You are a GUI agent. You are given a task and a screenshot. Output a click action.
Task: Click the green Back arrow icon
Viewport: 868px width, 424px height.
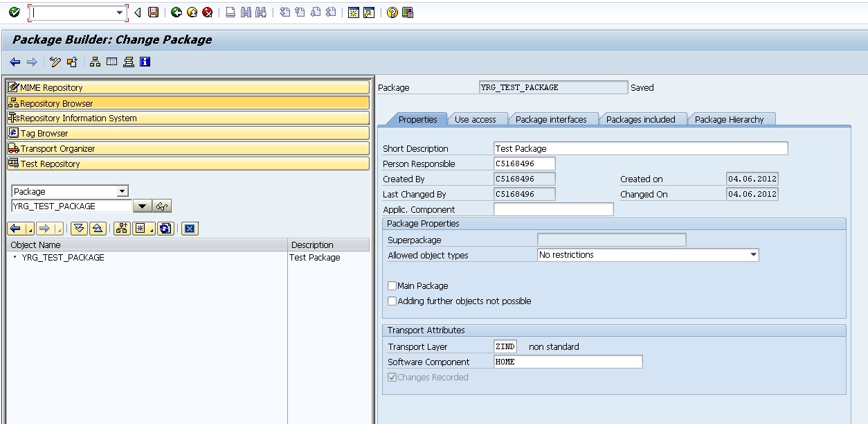[x=177, y=11]
